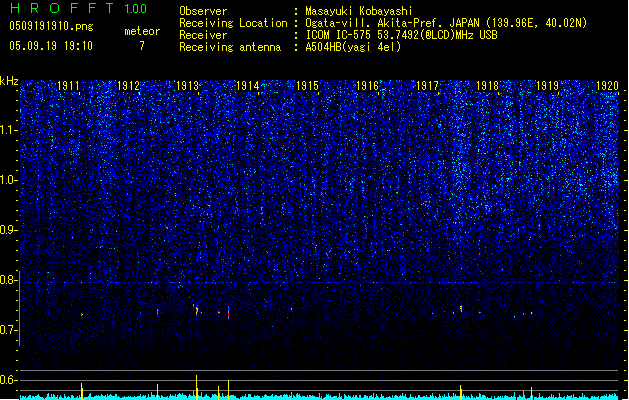
Task: Click receiver value ICOM IC-575 53.7492 MHz
Action: 401,35
